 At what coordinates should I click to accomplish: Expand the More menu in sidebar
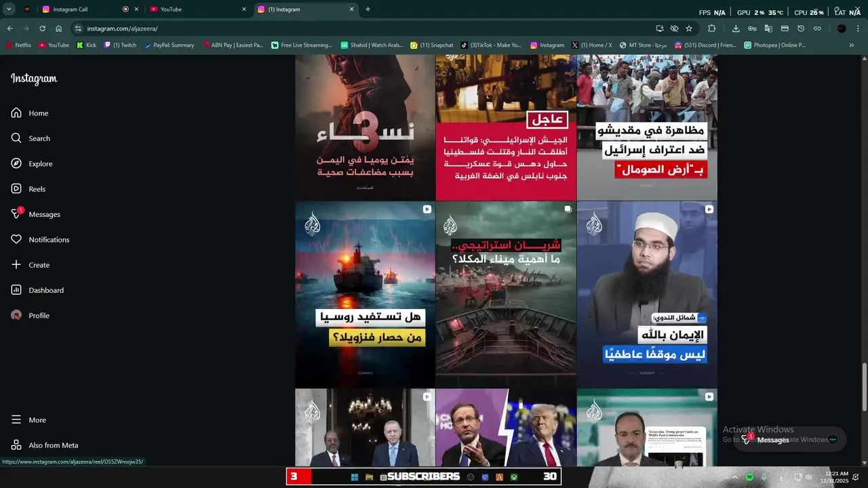28,420
